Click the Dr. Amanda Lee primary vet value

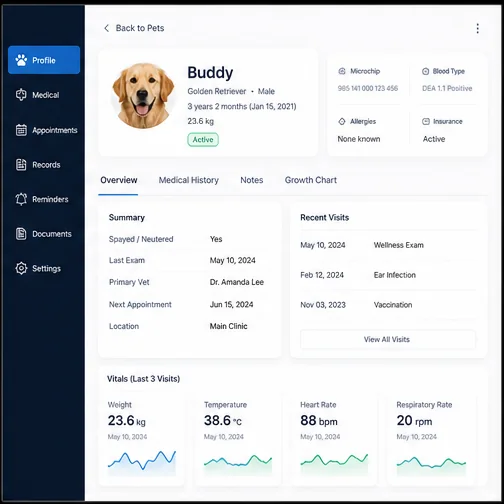[237, 282]
